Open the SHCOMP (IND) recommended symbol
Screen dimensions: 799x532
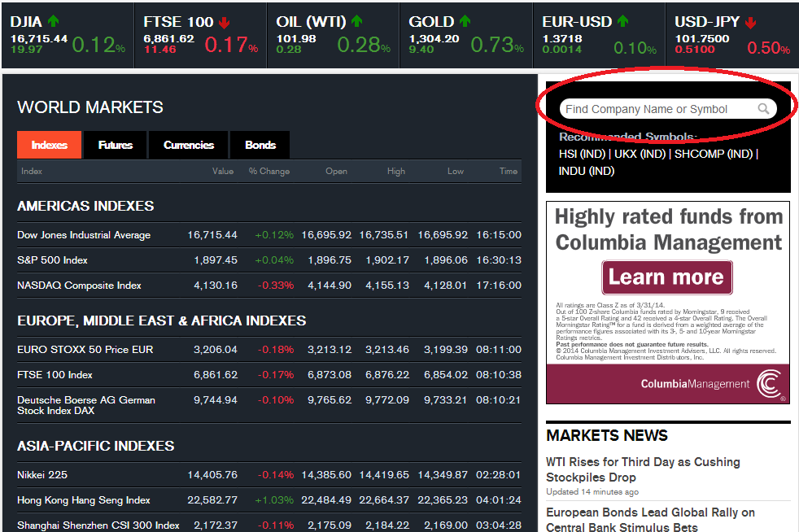point(714,154)
